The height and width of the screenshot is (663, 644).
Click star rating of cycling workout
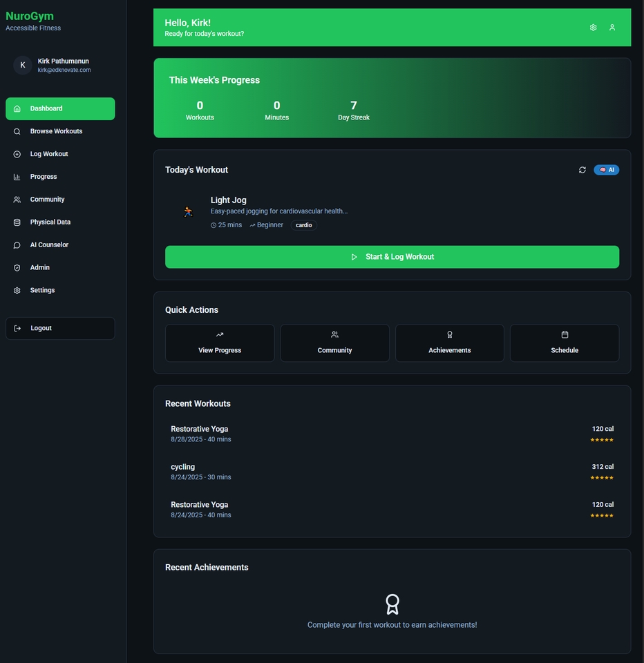pyautogui.click(x=602, y=478)
